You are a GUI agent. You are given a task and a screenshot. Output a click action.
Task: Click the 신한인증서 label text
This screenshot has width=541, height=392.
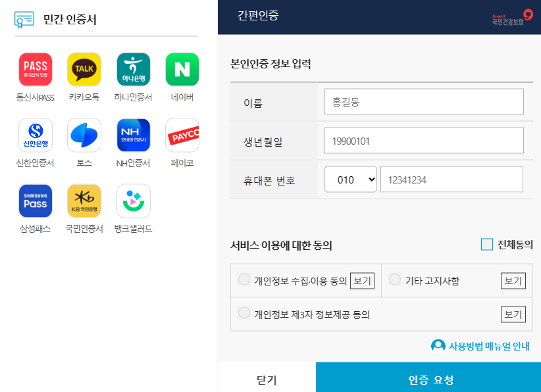[x=35, y=163]
